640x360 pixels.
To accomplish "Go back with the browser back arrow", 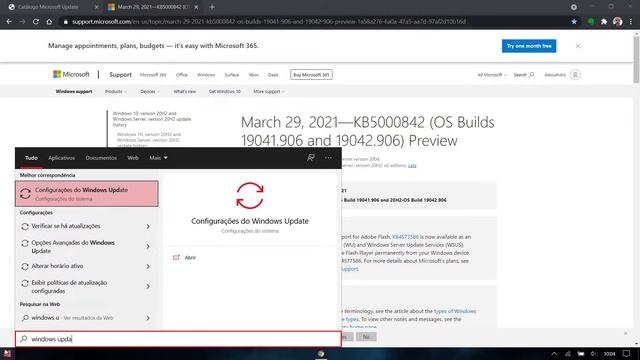I will click(9, 22).
